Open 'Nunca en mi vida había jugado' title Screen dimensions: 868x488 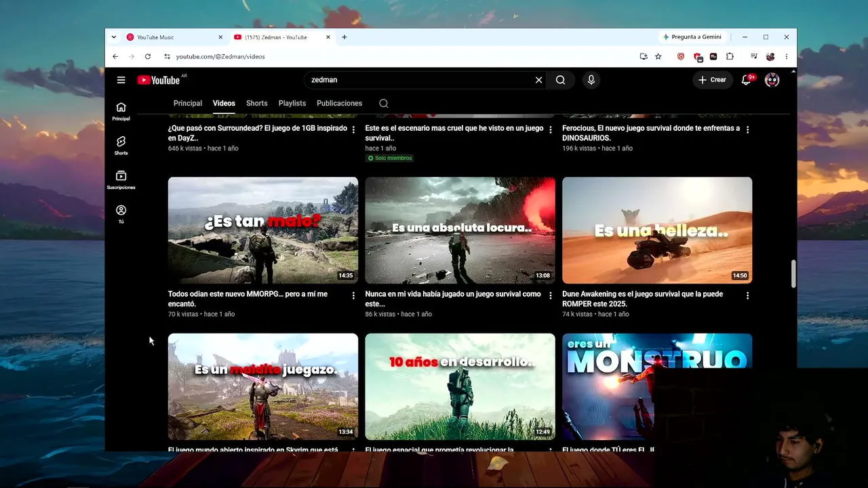[453, 299]
